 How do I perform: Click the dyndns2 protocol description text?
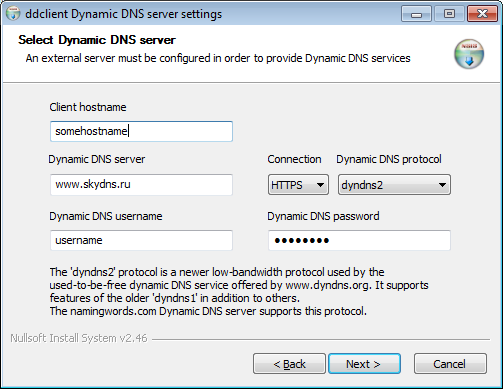point(239,292)
